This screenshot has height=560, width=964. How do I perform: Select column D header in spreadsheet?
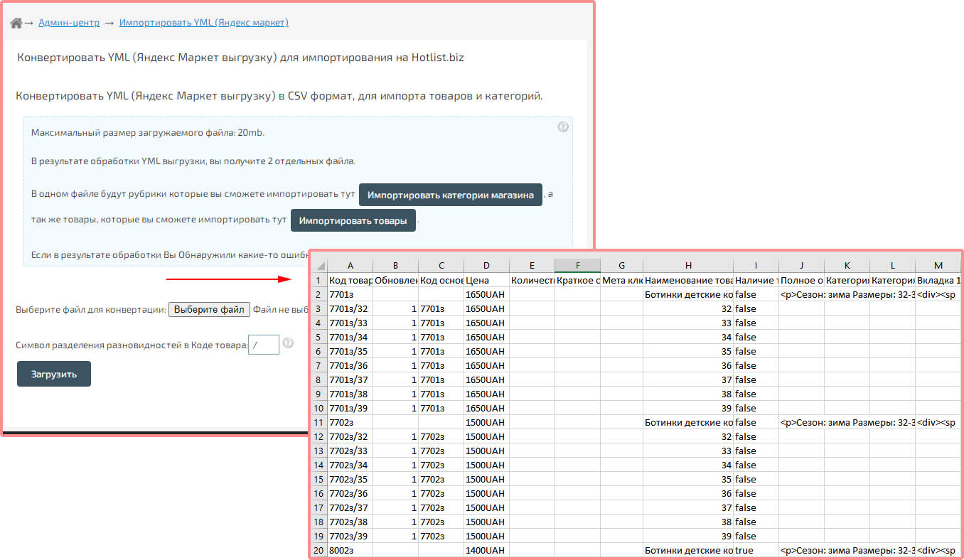click(x=486, y=266)
